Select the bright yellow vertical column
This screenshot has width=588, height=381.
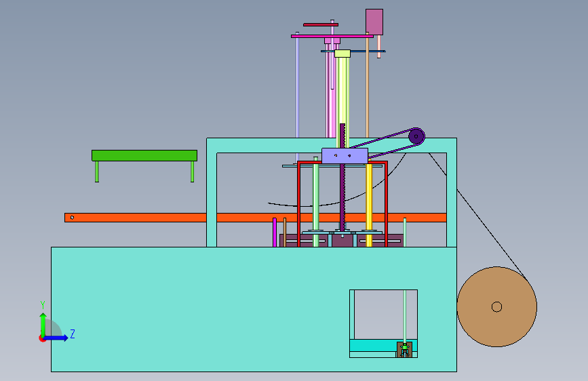(369, 204)
